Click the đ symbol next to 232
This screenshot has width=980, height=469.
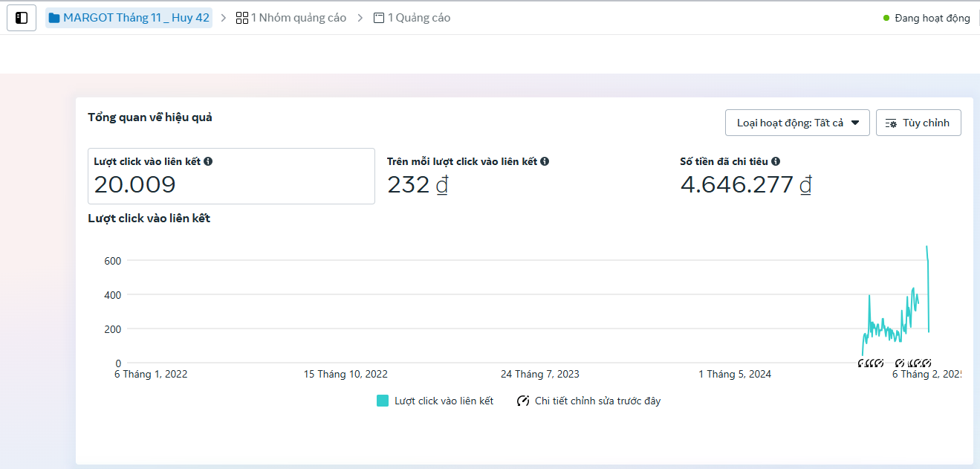[x=442, y=184]
